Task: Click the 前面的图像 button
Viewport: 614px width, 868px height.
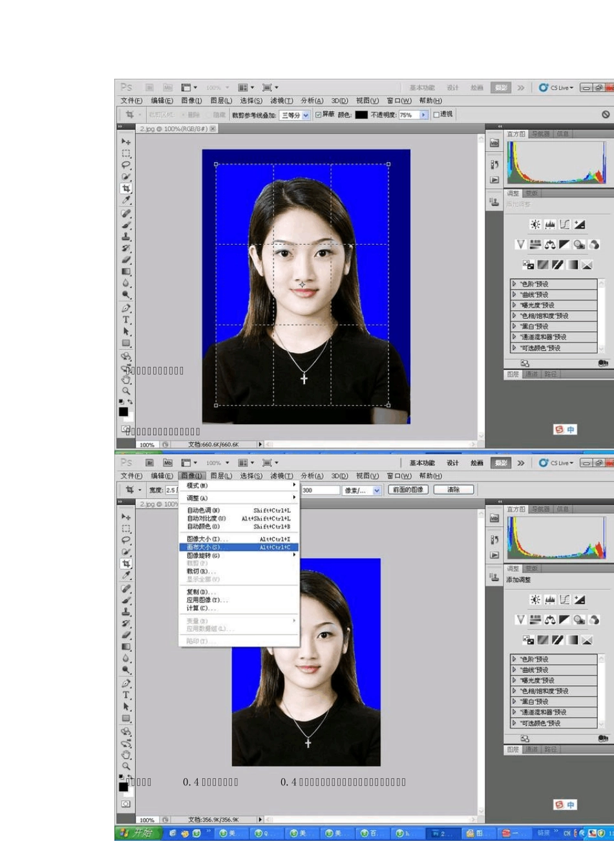Action: [408, 490]
